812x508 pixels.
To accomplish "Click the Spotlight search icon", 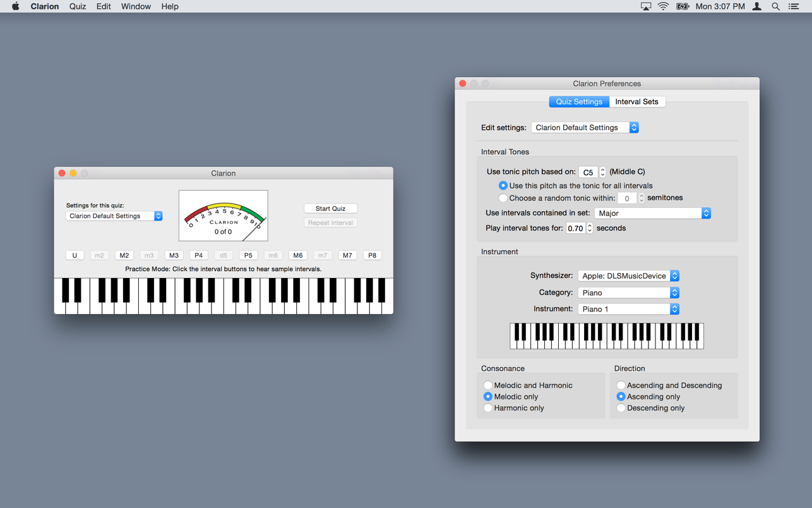I will [775, 6].
